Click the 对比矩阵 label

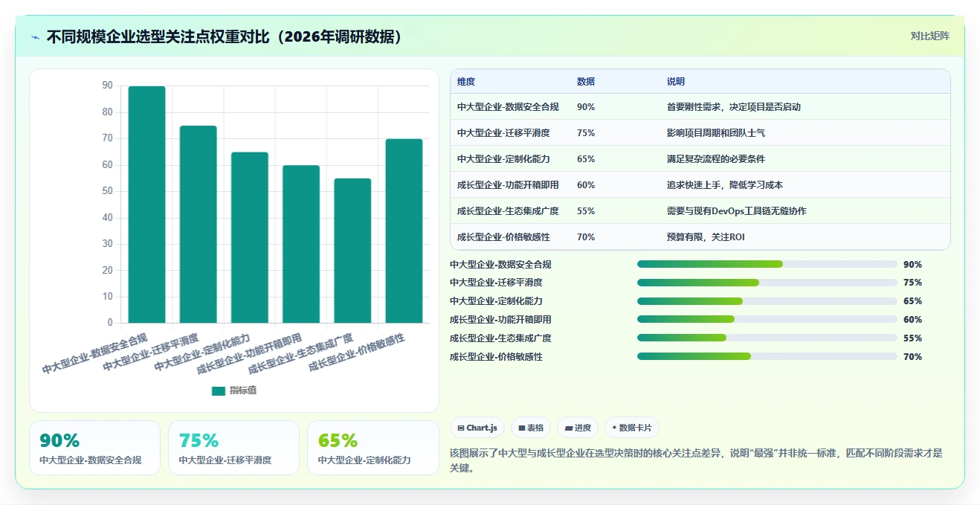pyautogui.click(x=929, y=36)
